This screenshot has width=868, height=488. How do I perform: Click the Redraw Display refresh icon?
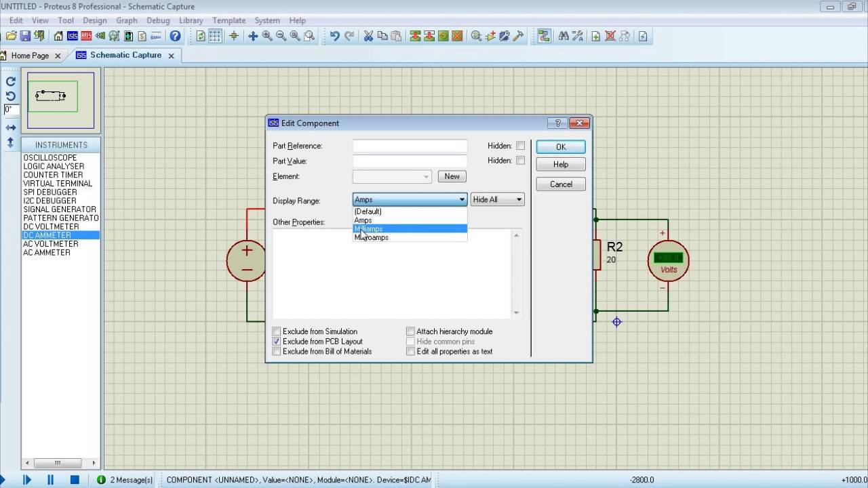[x=201, y=36]
